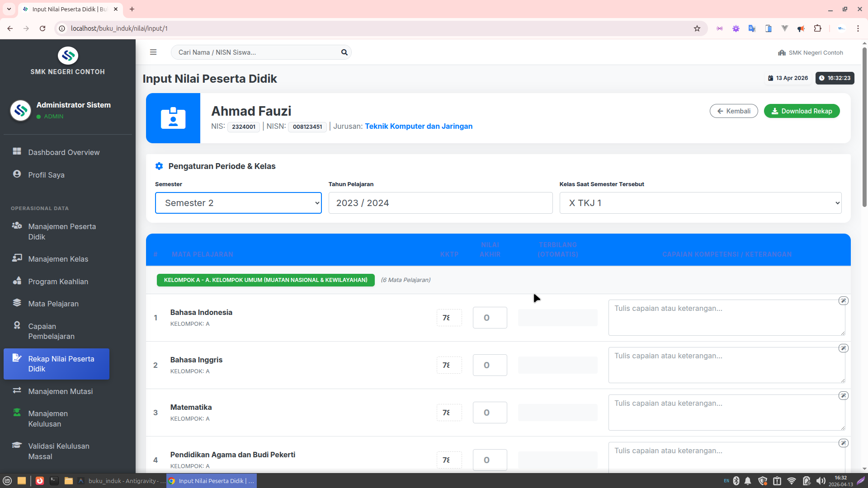Viewport: 868px width, 488px height.
Task: Click the hamburger sidebar toggle icon
Action: coord(153,52)
